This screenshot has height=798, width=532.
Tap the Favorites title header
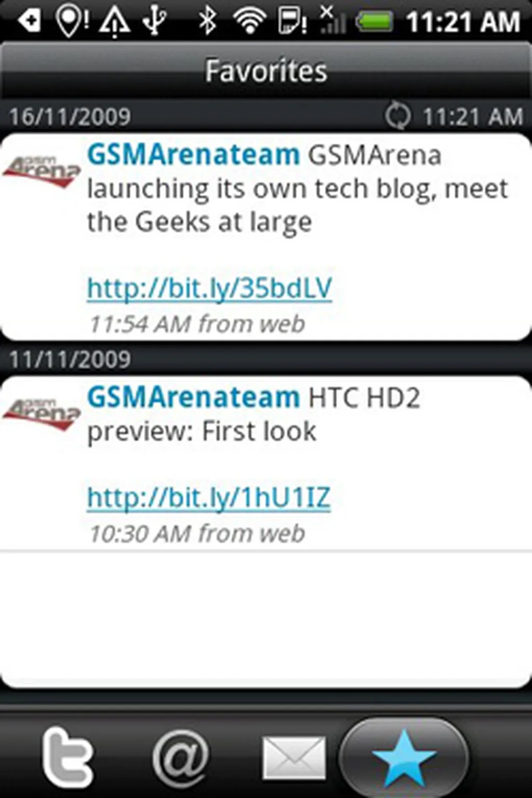pos(266,71)
